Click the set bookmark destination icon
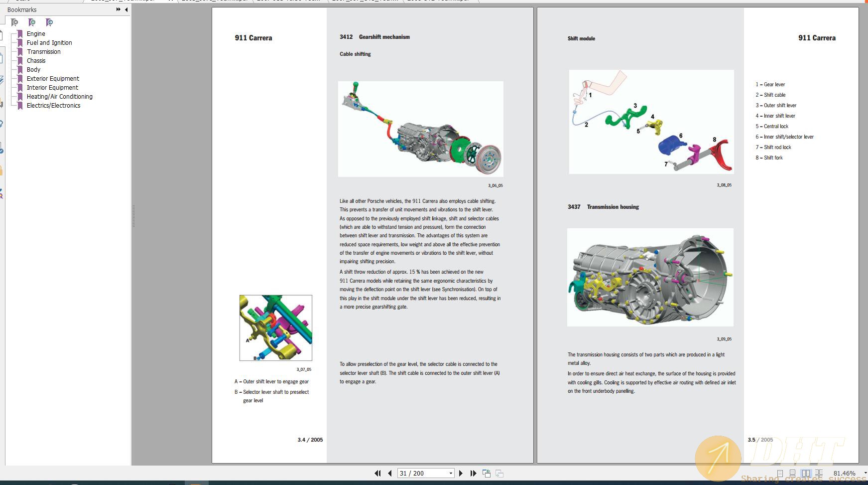 point(49,22)
